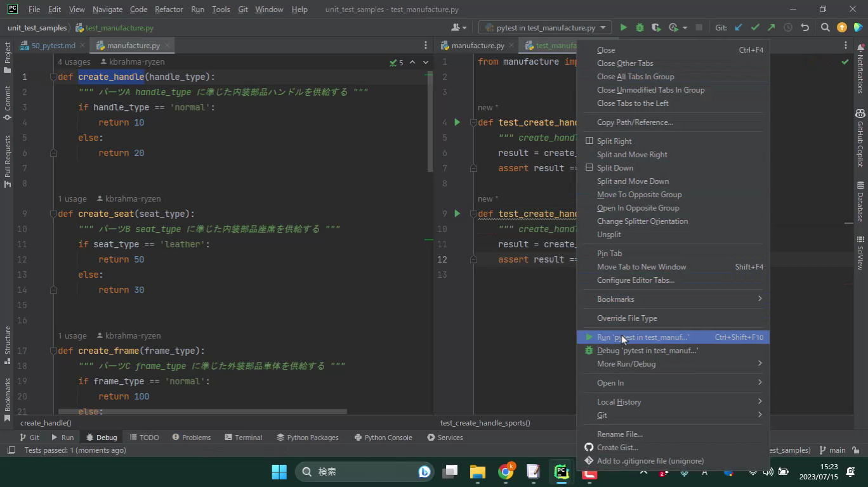Open the pytest run configuration dropdown
This screenshot has height=487, width=868.
click(546, 27)
